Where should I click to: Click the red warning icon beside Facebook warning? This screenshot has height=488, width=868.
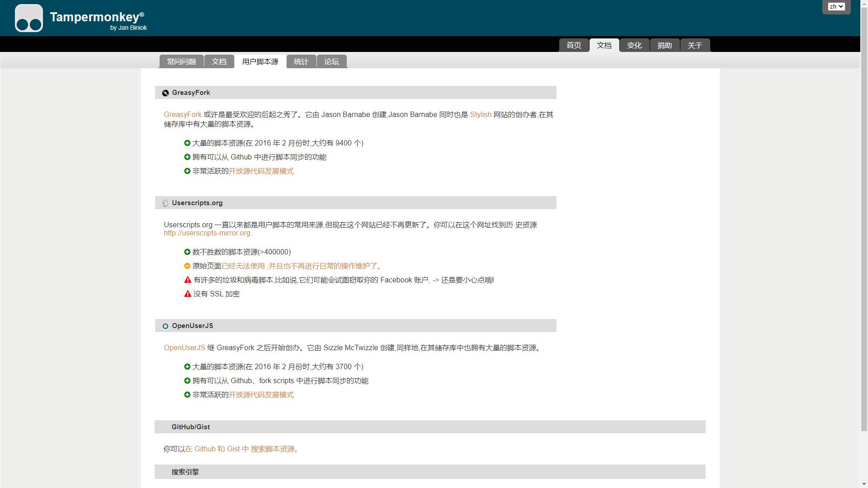(188, 280)
